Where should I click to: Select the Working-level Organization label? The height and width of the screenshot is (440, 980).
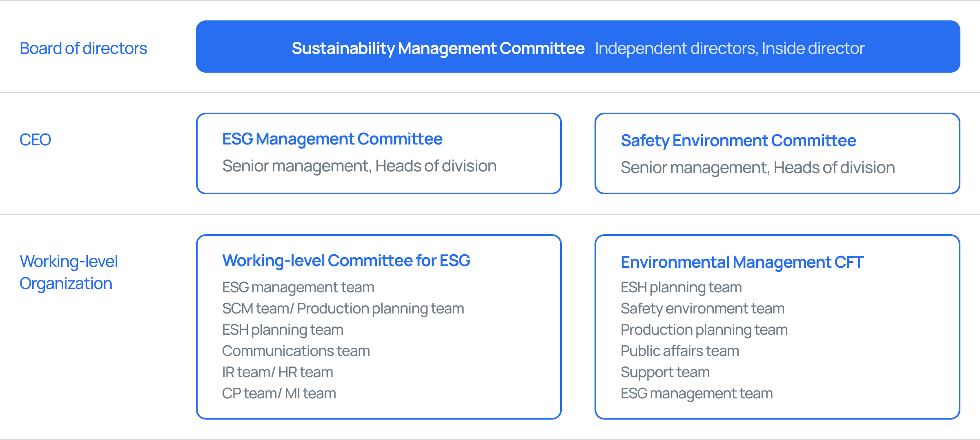pos(69,272)
